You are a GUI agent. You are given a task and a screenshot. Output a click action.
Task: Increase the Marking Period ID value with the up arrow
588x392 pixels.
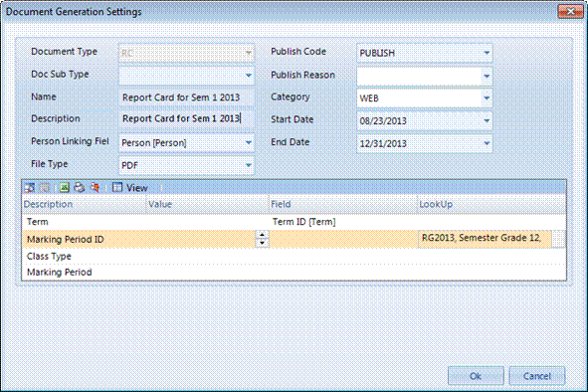click(262, 235)
